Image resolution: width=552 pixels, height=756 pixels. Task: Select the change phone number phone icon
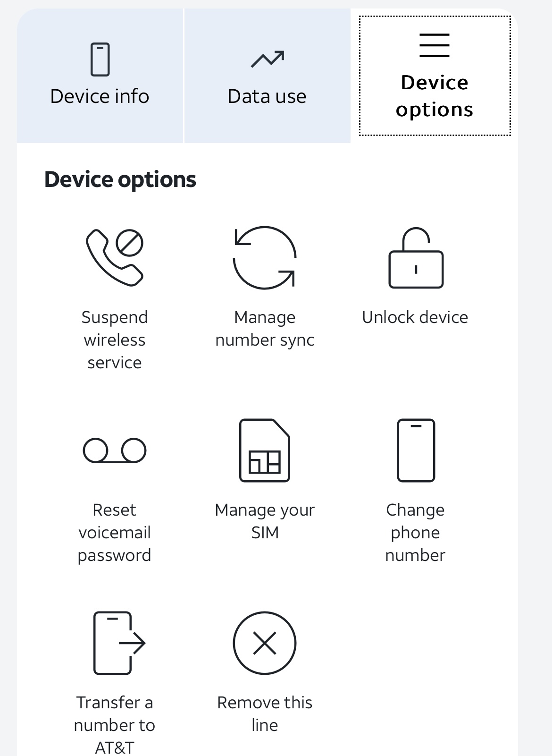click(416, 450)
